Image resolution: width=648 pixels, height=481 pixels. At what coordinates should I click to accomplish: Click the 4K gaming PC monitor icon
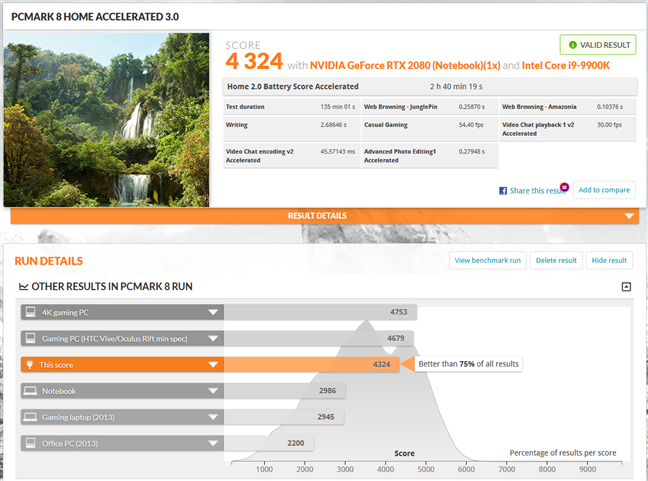pyautogui.click(x=30, y=312)
